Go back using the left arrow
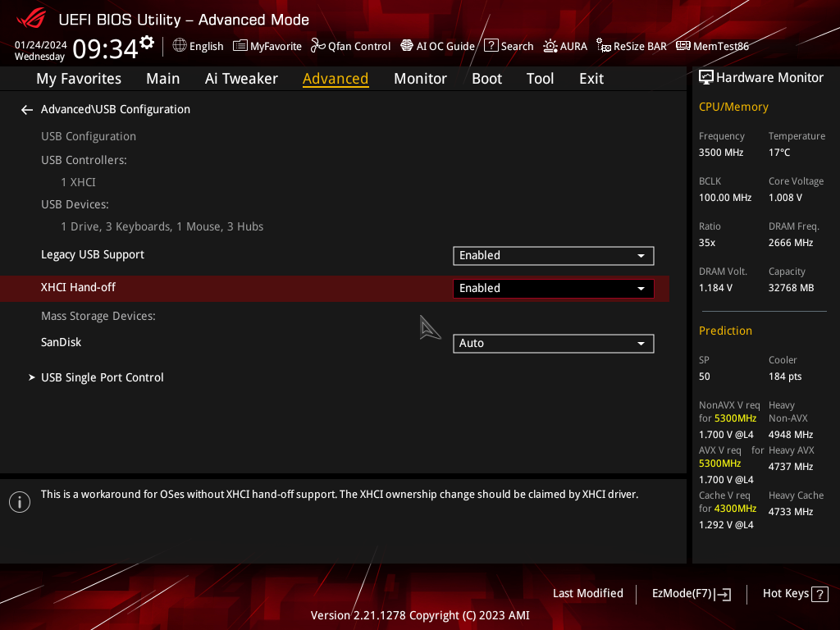840x630 pixels. (27, 109)
